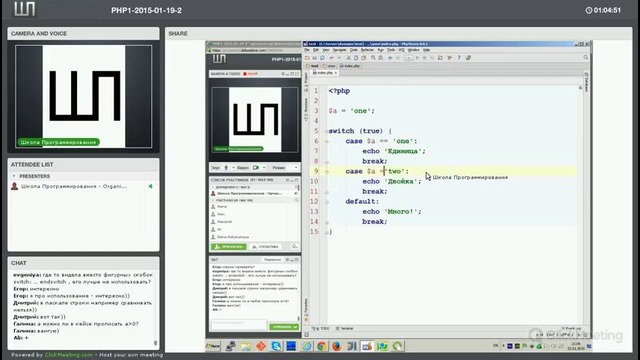Open the Terminal tool window tab
Image resolution: width=640 pixels, height=360 pixels.
[x=344, y=328]
